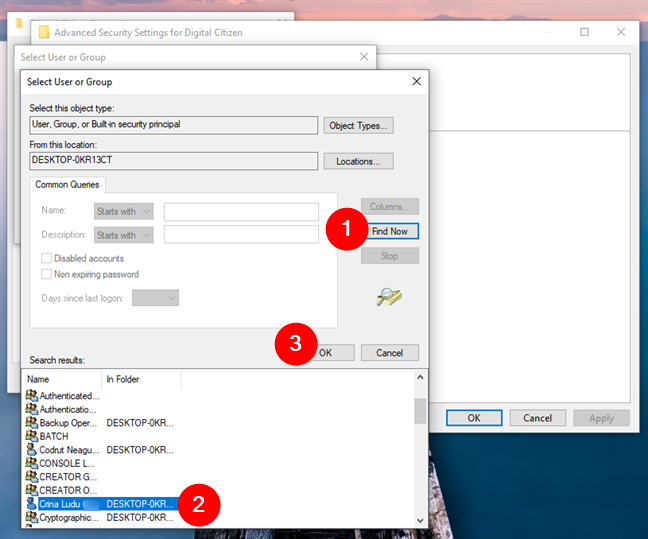
Task: Select the Cryptographic... result row
Action: 100,517
